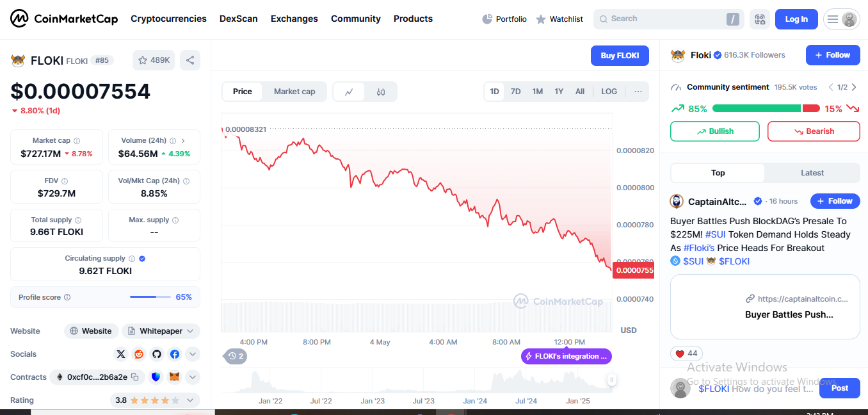This screenshot has height=415, width=868.
Task: Expand more socials chevron
Action: (193, 354)
